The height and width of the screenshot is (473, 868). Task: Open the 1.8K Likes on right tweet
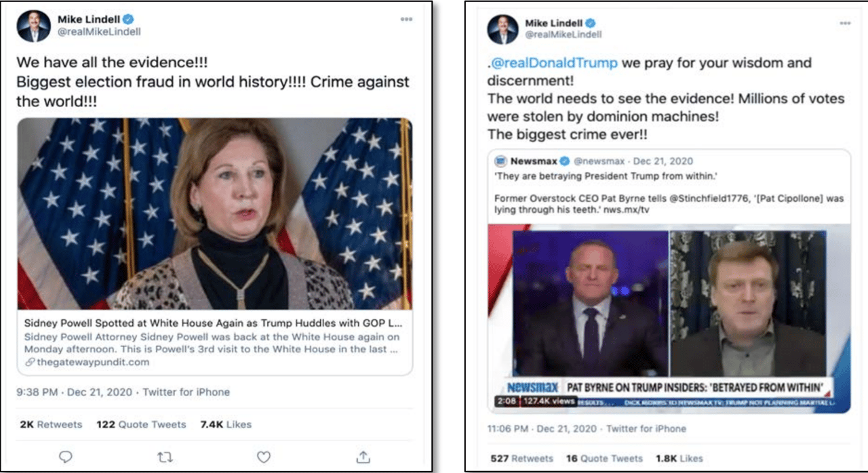click(679, 458)
